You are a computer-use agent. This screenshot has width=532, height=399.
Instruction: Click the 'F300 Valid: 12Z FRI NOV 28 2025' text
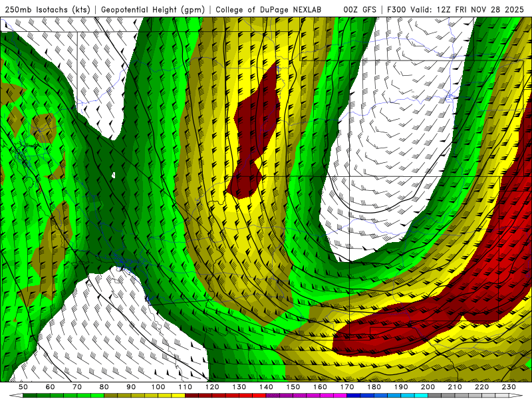(456, 9)
